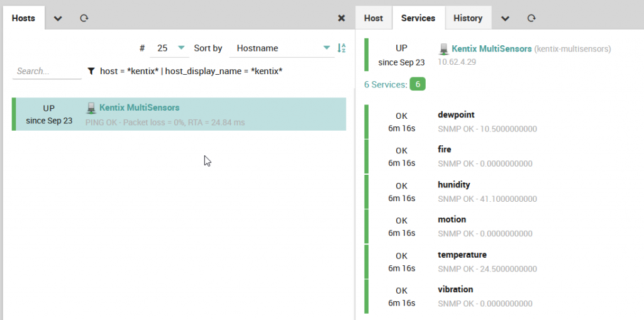The height and width of the screenshot is (320, 644).
Task: Close the Hosts column with the X
Action: tap(341, 18)
